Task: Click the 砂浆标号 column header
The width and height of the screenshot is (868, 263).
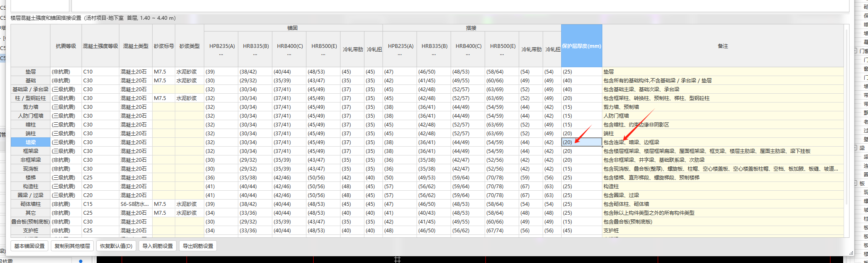Action: click(x=164, y=46)
